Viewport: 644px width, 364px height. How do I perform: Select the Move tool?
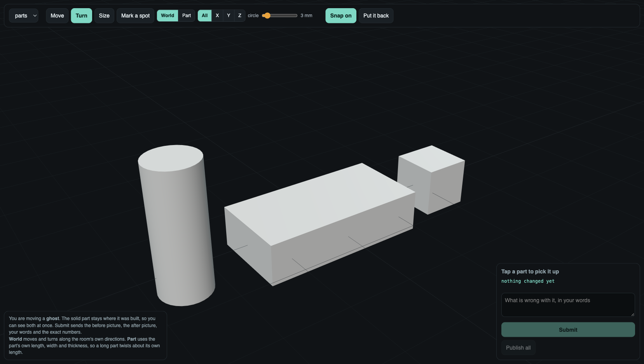[x=57, y=16]
